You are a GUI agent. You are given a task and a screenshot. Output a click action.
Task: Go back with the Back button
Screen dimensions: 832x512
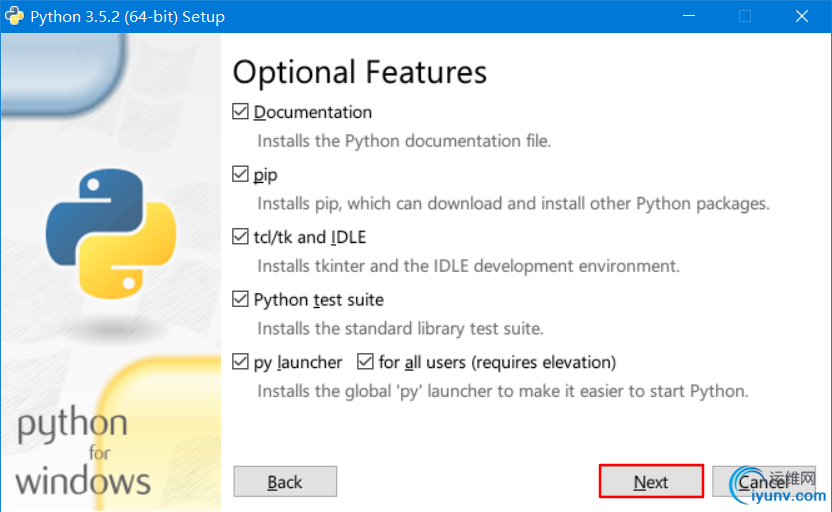pos(285,481)
